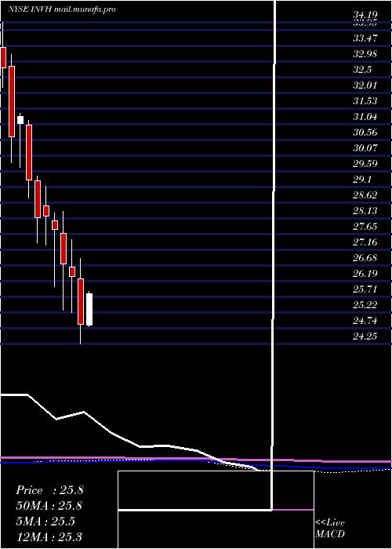Click the 25.71 price axis label
This screenshot has height=549, width=392.
coord(365,289)
